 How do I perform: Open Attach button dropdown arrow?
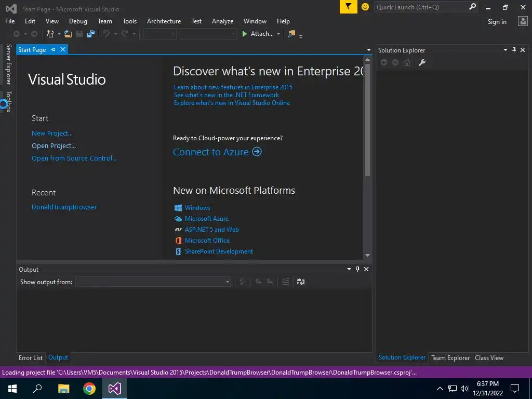tap(278, 34)
